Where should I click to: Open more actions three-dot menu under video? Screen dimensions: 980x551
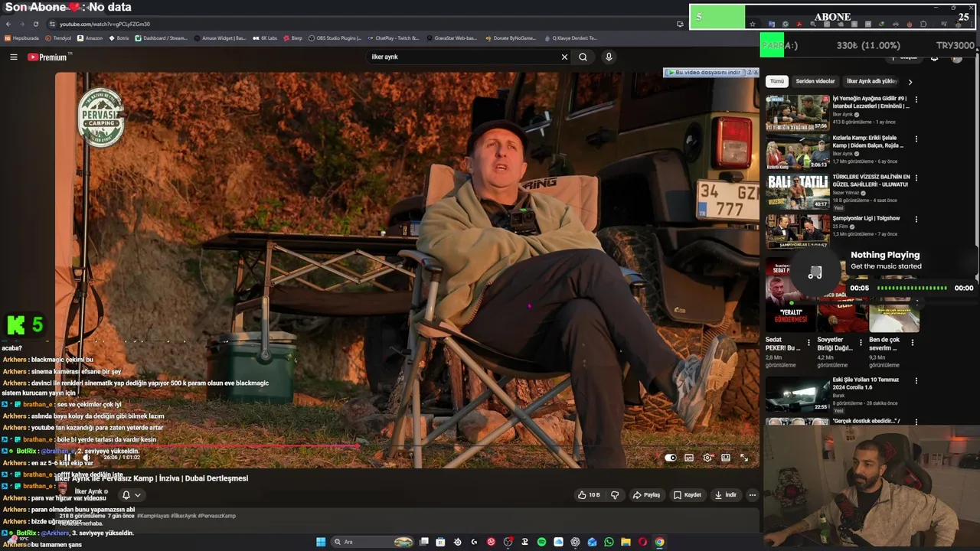pyautogui.click(x=752, y=495)
